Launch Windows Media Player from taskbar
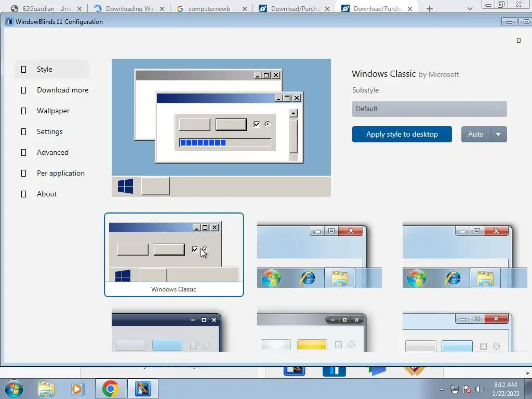Screen dimensions: 532x399 [77, 389]
